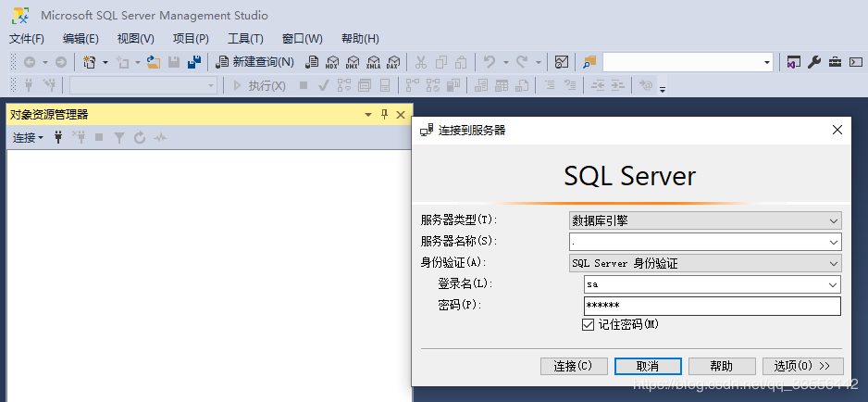Open the Visual Studio window icon

(794, 62)
